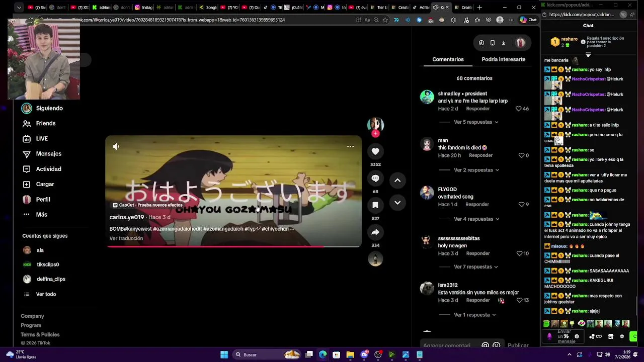Click download desktop app icon

click(x=504, y=43)
